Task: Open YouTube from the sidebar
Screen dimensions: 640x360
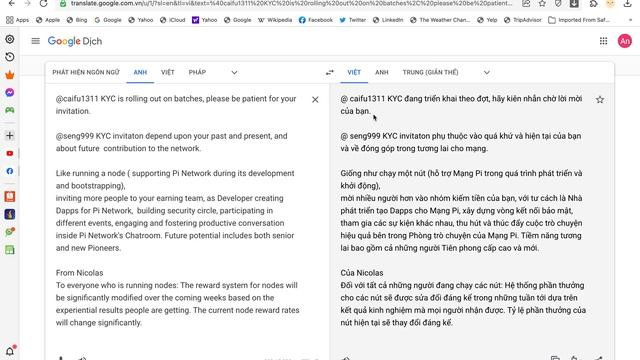Action: [x=10, y=153]
